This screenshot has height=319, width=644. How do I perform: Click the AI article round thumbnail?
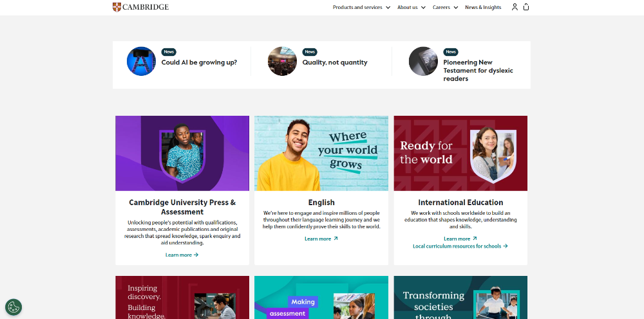(x=141, y=61)
